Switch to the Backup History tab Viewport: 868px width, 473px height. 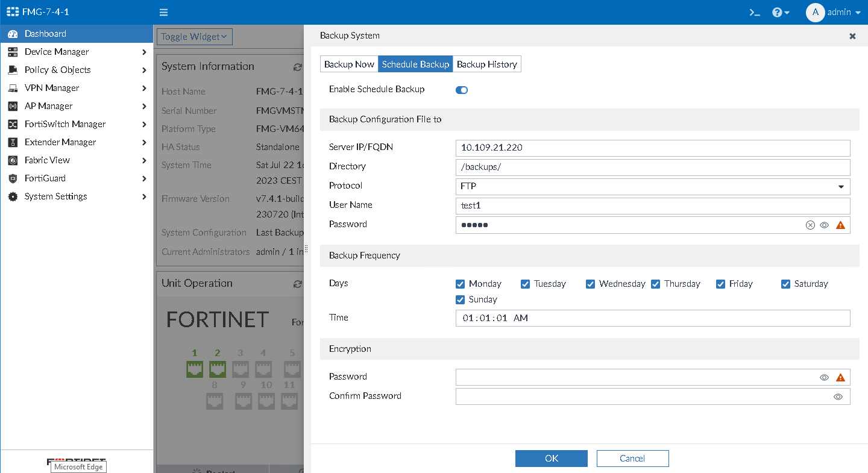(486, 64)
